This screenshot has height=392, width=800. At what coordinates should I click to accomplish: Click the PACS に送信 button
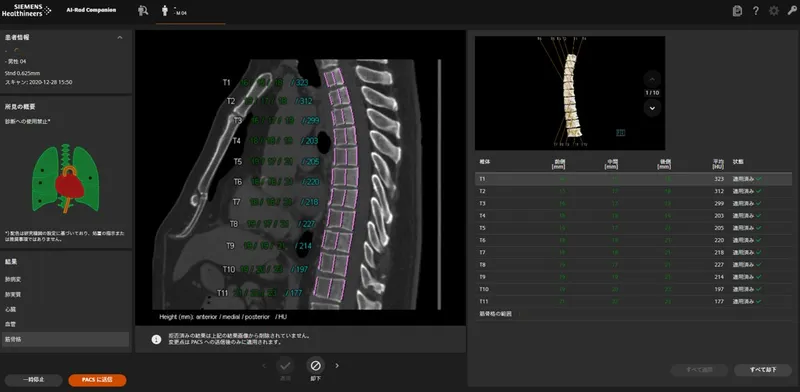tap(97, 380)
